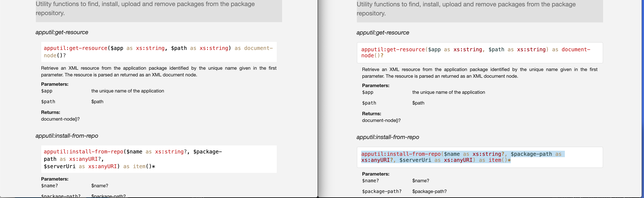Screen dimensions: 644x198
Task: Click 'the unique name of the application' on right
Action: [448, 92]
